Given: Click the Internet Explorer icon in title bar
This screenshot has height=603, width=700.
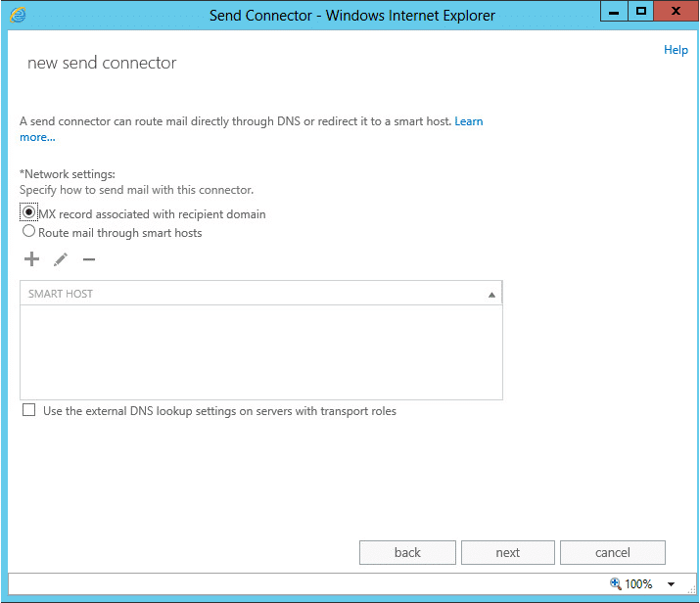Looking at the screenshot, I should click(x=17, y=15).
